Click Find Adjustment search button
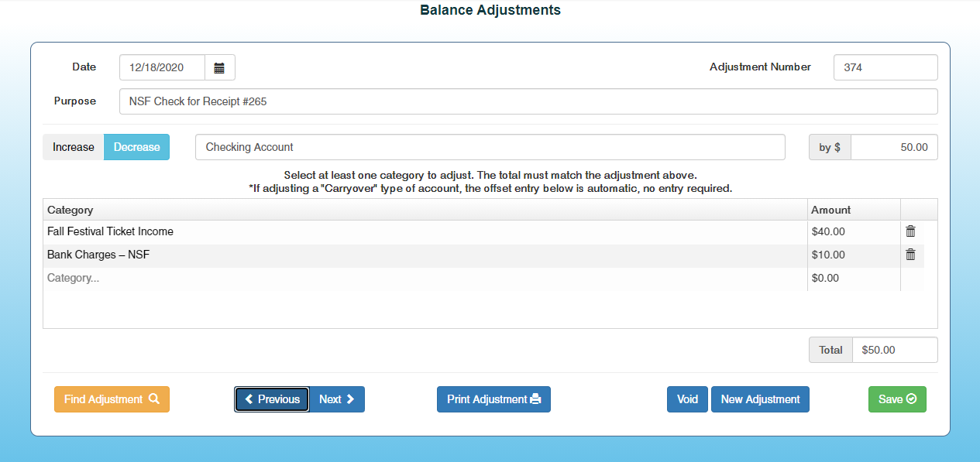 (112, 399)
